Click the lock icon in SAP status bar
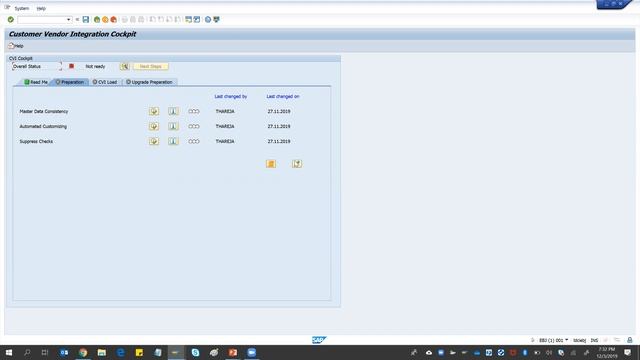The width and height of the screenshot is (640, 360). 630,340
